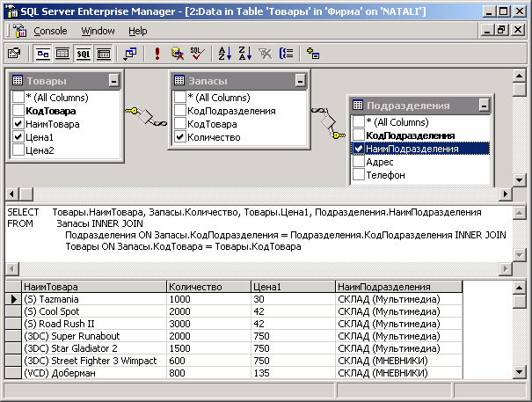Collapse the Товары table window
This screenshot has width=532, height=402.
click(x=114, y=81)
